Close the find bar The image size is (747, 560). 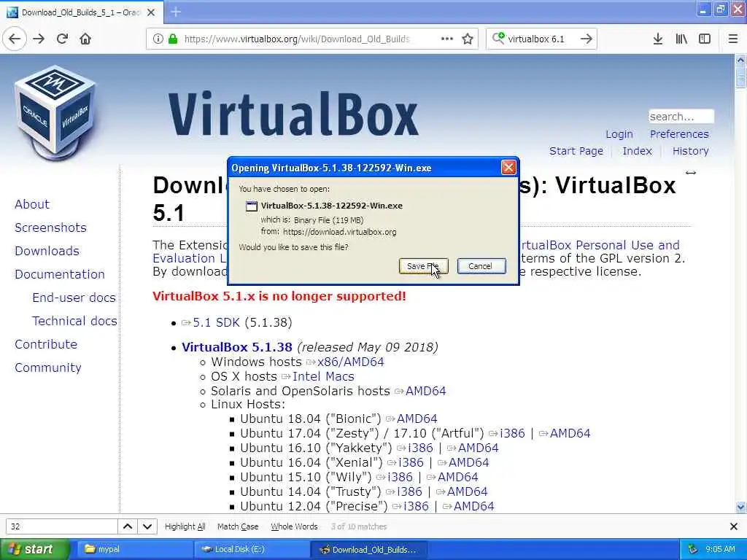pos(734,526)
